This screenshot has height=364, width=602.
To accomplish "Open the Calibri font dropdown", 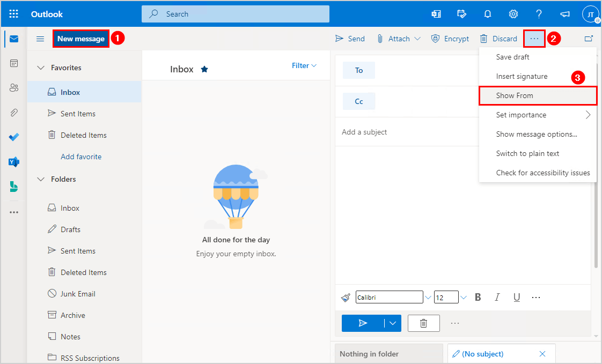I will (x=428, y=298).
